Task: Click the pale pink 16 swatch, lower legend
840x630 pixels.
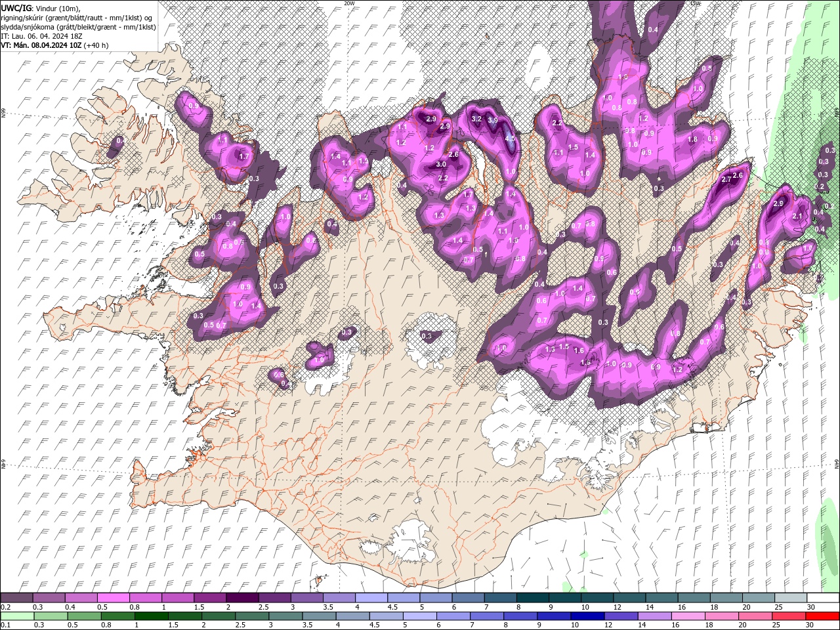Action: click(x=687, y=616)
